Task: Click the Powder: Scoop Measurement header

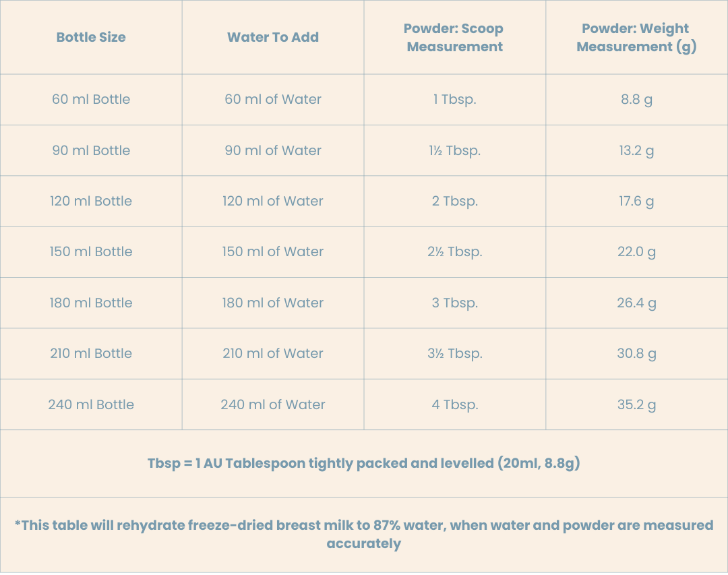Action: 454,37
